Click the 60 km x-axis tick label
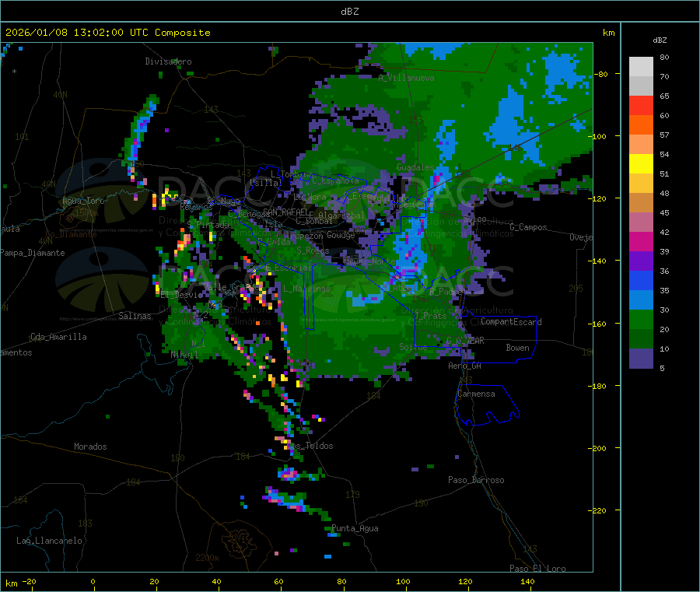This screenshot has height=592, width=700. point(279,581)
